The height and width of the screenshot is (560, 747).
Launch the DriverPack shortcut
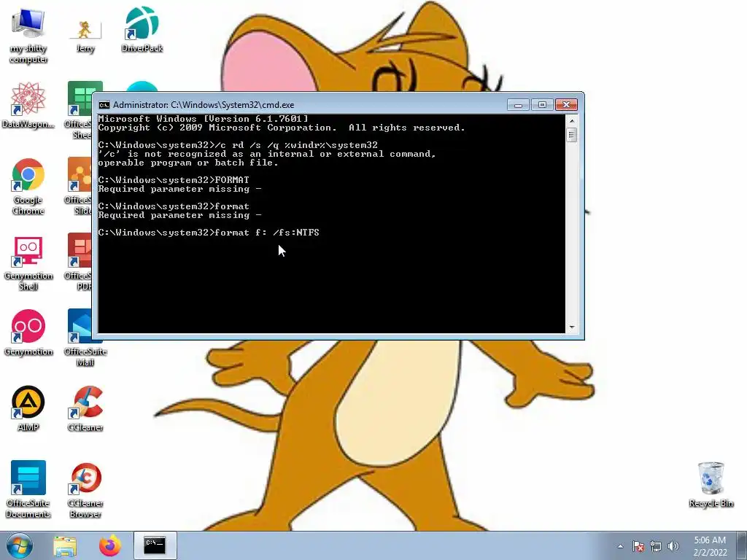pyautogui.click(x=142, y=29)
